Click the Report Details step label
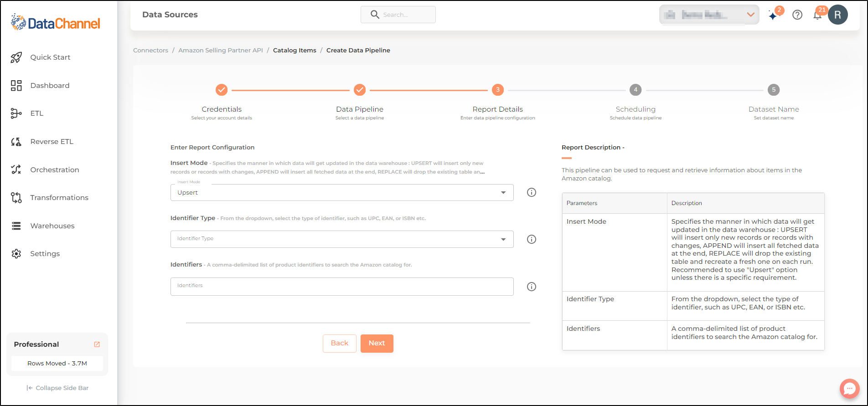The width and height of the screenshot is (868, 406). click(498, 109)
